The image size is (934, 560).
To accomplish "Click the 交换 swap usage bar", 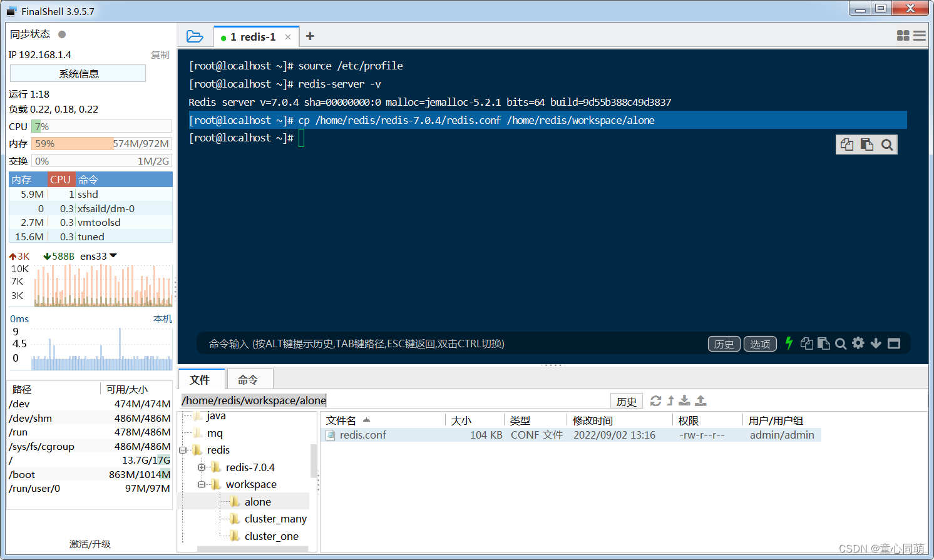I will (x=101, y=161).
